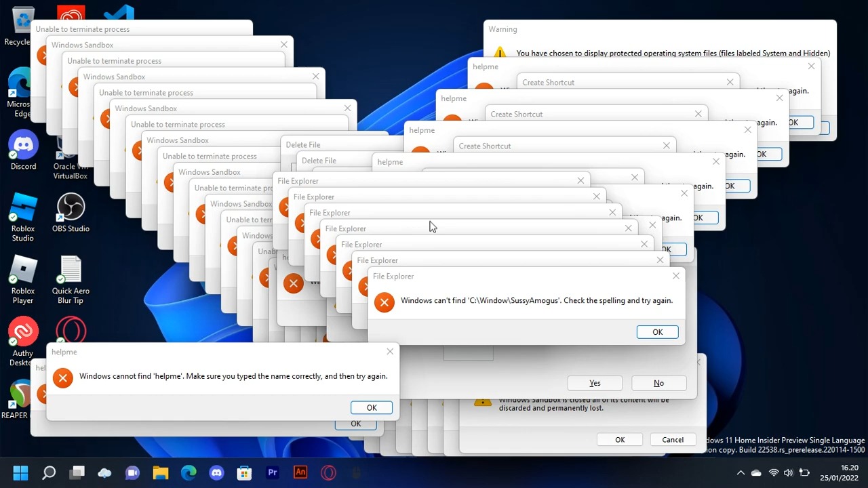Choose No in the confirmation dialog
Viewport: 868px width, 488px height.
point(658,383)
